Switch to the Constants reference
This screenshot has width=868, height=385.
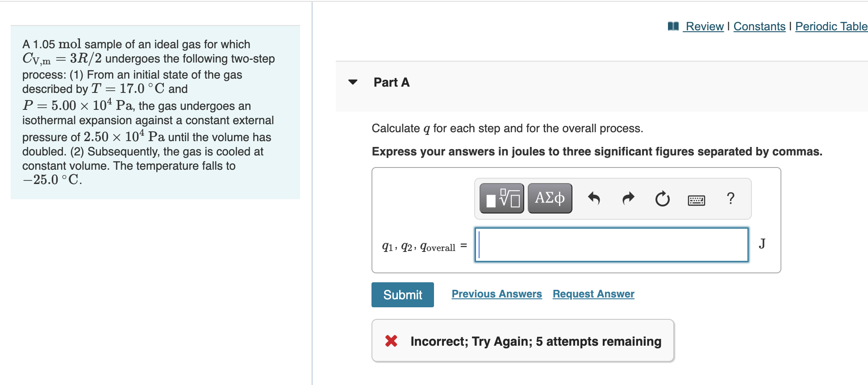click(759, 26)
